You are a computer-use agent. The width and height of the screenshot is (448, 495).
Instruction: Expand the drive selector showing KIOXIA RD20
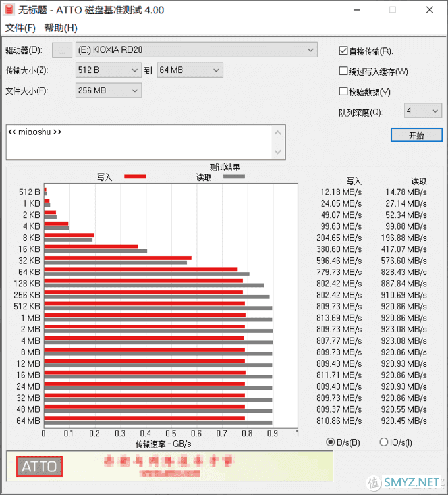[196, 50]
